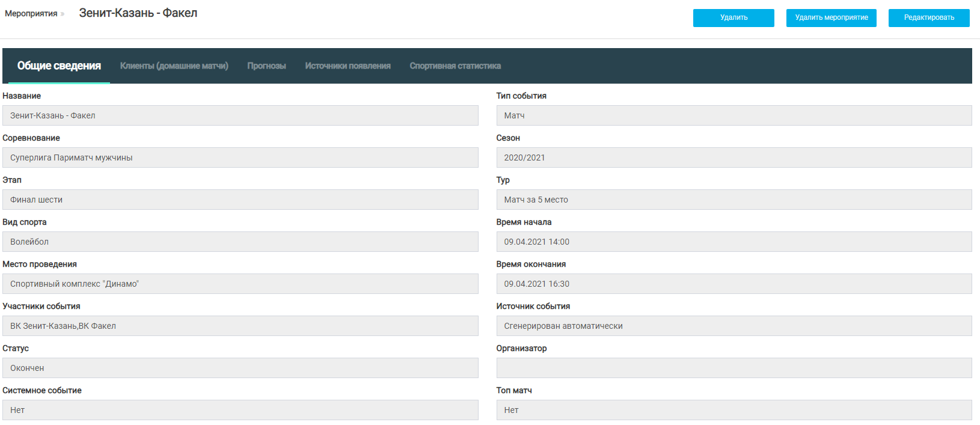Click the Время начала field
The width and height of the screenshot is (980, 425).
733,242
